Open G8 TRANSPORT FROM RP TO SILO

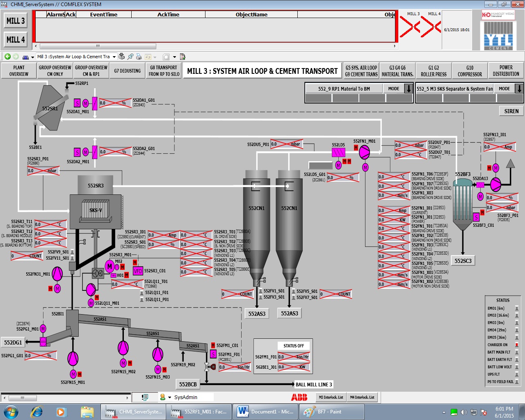coord(164,71)
